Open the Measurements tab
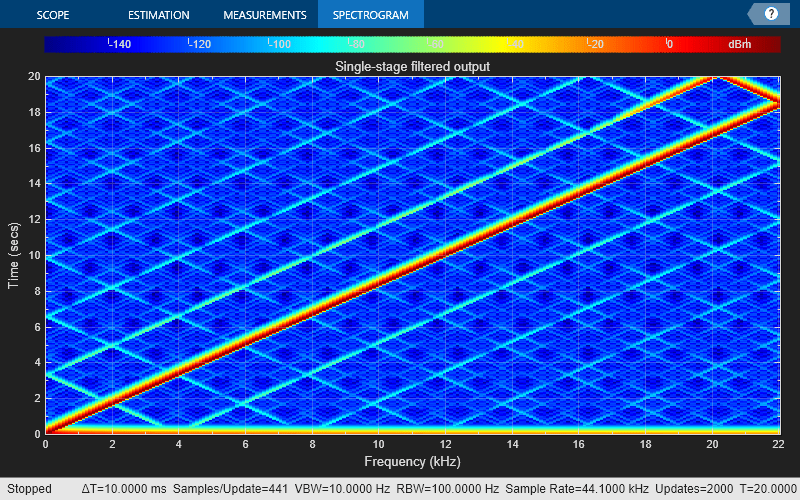 click(x=264, y=15)
